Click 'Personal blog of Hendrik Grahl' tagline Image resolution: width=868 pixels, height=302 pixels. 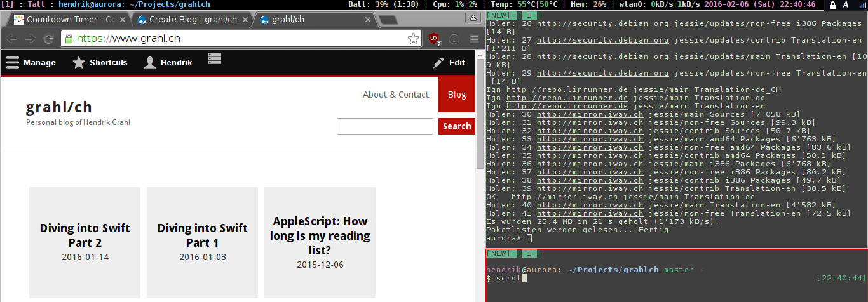(78, 122)
